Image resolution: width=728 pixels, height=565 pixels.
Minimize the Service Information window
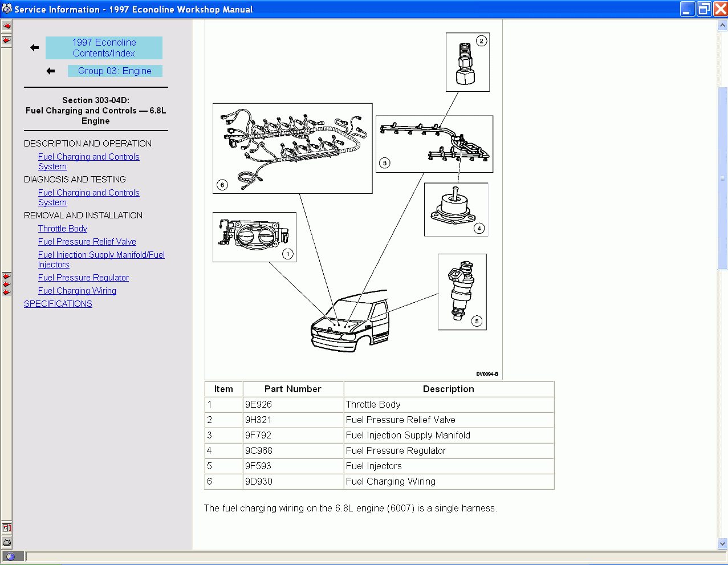click(x=688, y=9)
